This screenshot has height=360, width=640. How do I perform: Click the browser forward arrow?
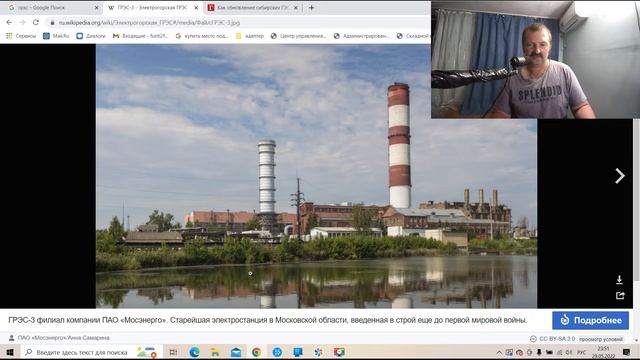click(22, 22)
